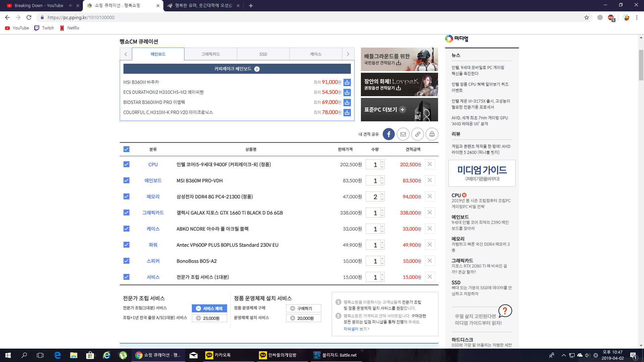Image resolution: width=644 pixels, height=362 pixels.
Task: Copy the estimate link with the chain icon
Action: pos(417,134)
